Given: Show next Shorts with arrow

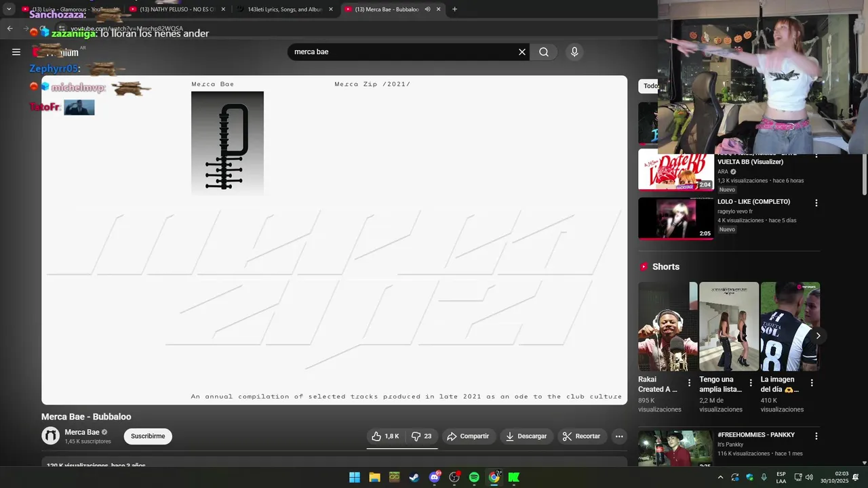Looking at the screenshot, I should [818, 335].
